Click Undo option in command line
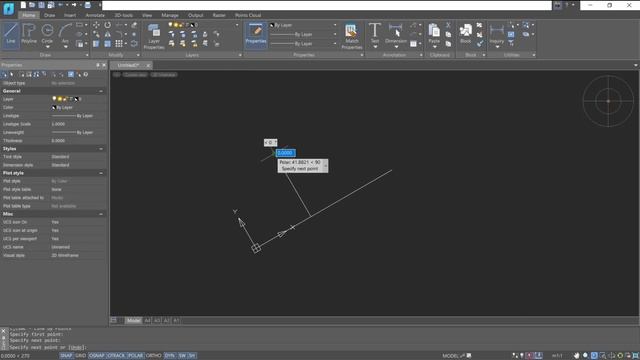 pyautogui.click(x=76, y=347)
